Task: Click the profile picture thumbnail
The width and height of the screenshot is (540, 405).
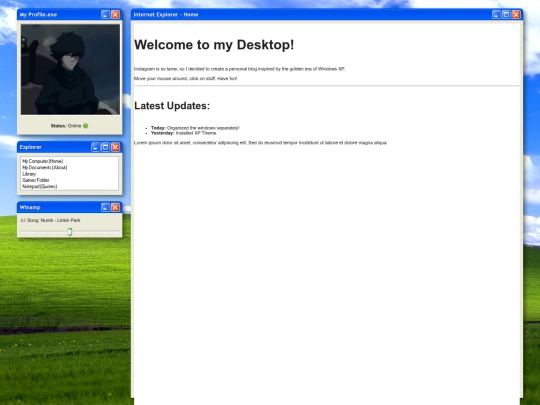Action: coord(70,69)
